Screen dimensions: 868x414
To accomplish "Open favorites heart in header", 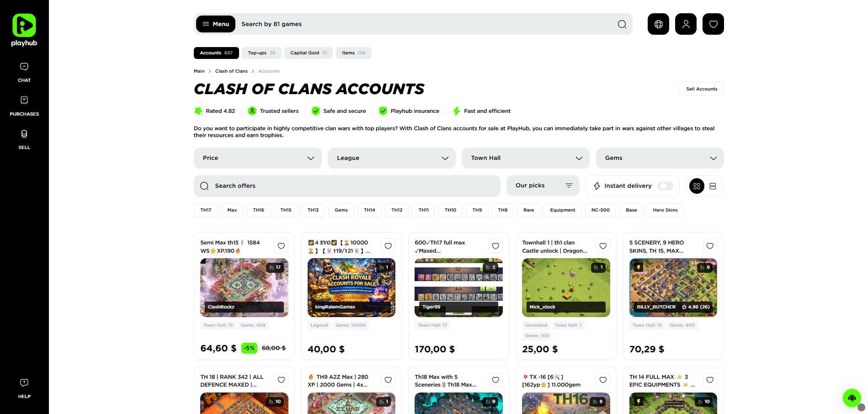I will pyautogui.click(x=713, y=24).
